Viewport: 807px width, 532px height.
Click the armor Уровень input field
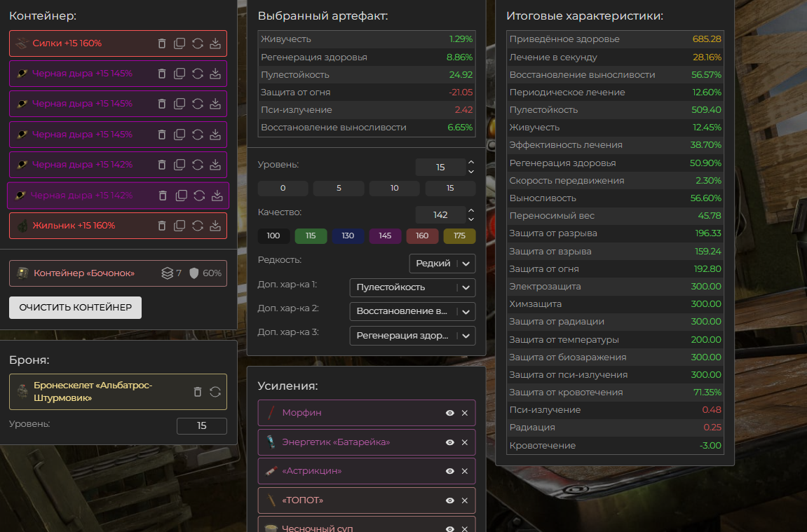[201, 426]
